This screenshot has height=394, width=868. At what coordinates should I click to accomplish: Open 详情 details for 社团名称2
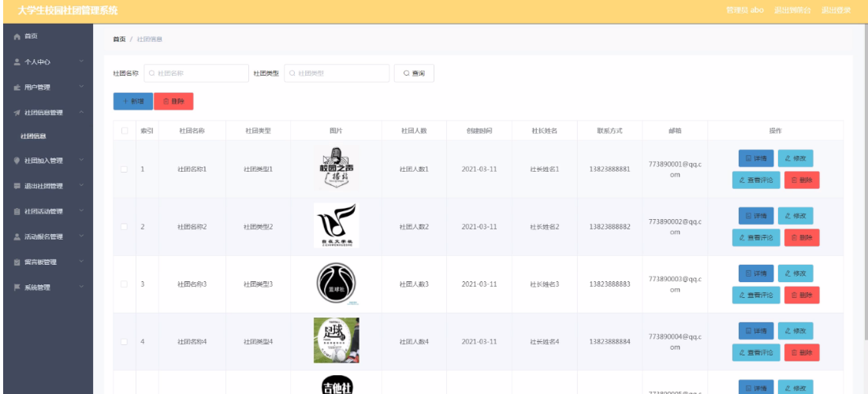[x=756, y=216]
